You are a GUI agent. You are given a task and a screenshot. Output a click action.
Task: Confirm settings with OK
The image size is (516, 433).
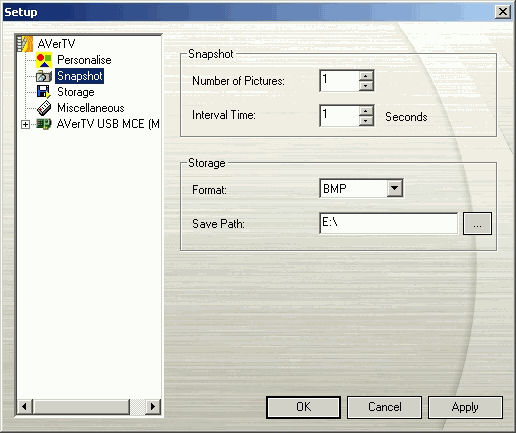(303, 407)
